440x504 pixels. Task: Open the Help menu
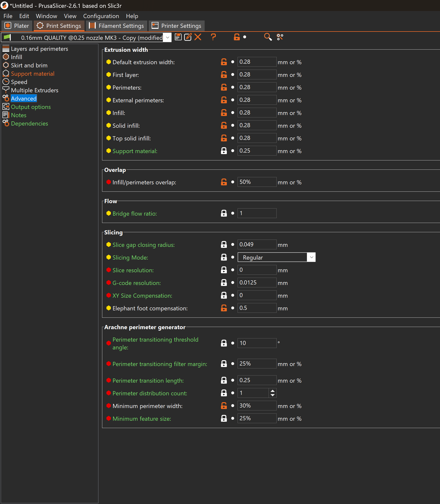point(132,16)
